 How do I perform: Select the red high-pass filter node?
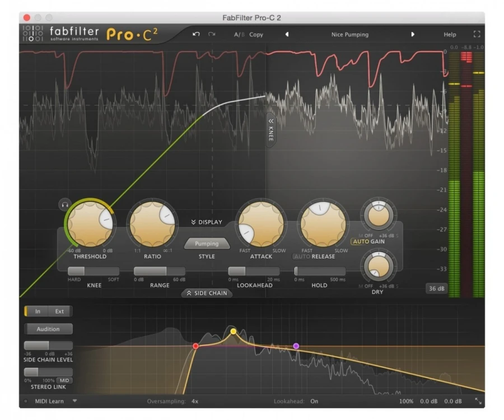click(195, 346)
